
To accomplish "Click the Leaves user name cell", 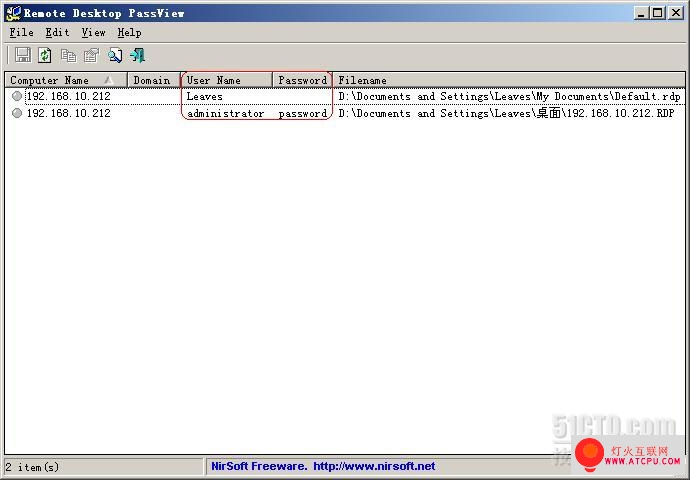I will click(x=205, y=96).
